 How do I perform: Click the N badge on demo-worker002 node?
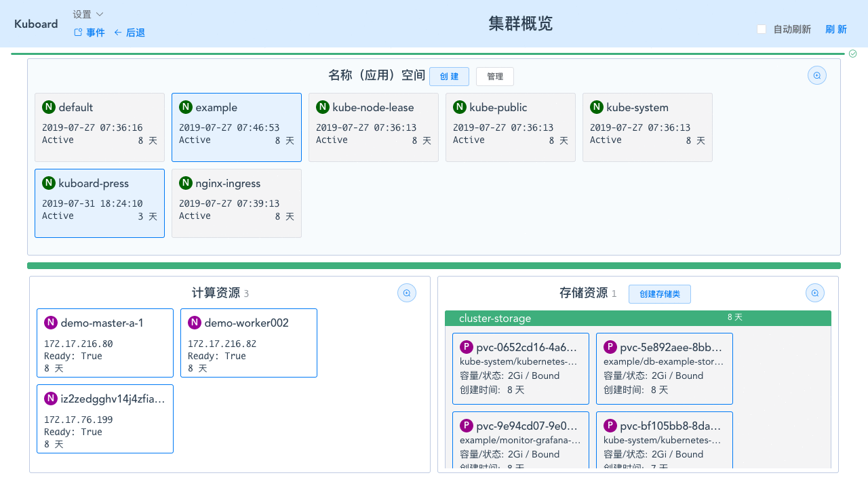tap(195, 323)
